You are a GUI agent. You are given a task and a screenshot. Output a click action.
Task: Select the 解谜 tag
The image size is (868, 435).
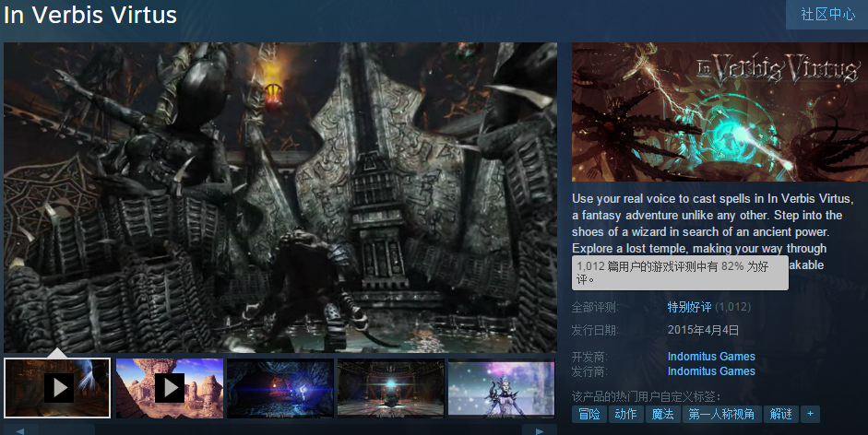(x=780, y=414)
